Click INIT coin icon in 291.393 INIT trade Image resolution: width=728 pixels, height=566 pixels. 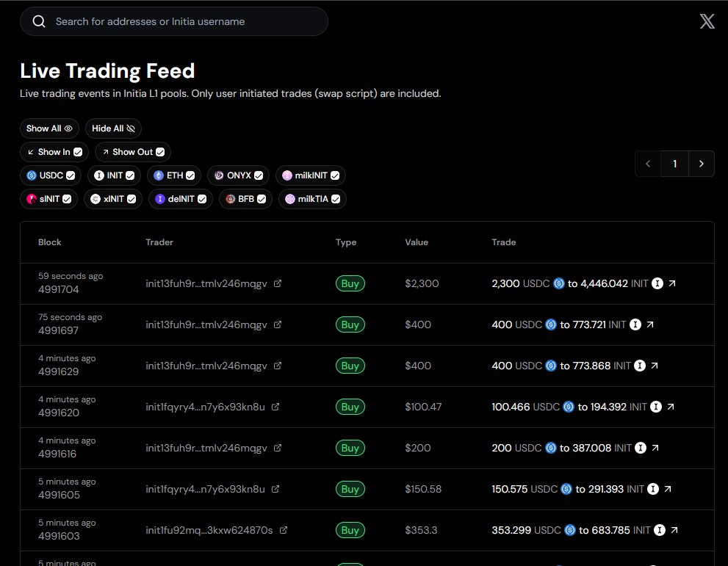tap(653, 489)
